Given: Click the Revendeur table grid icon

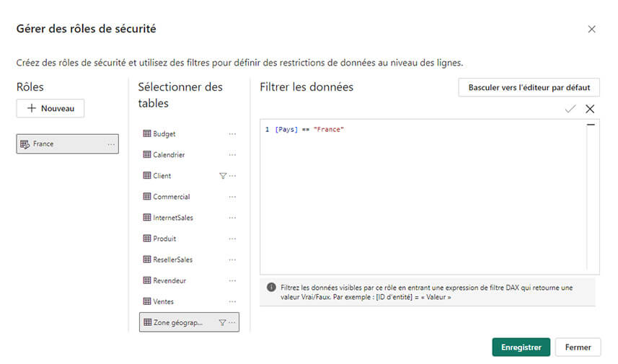Looking at the screenshot, I should pyautogui.click(x=147, y=280).
